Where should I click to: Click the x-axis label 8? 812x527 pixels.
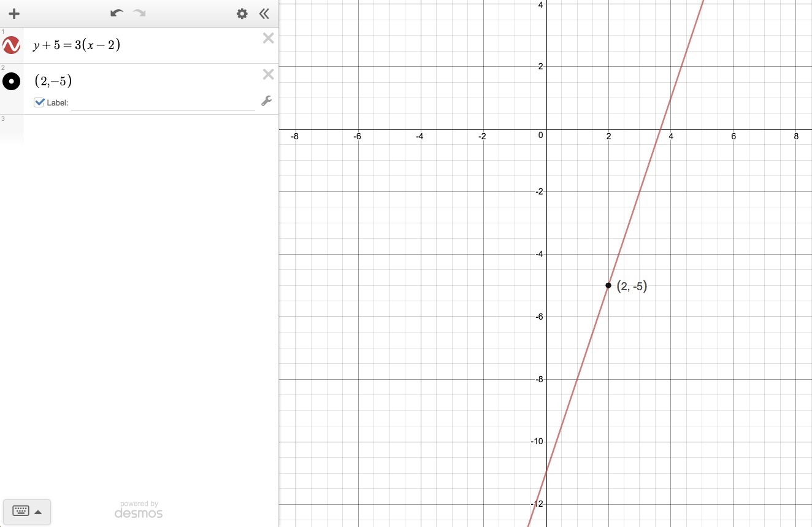tap(796, 137)
